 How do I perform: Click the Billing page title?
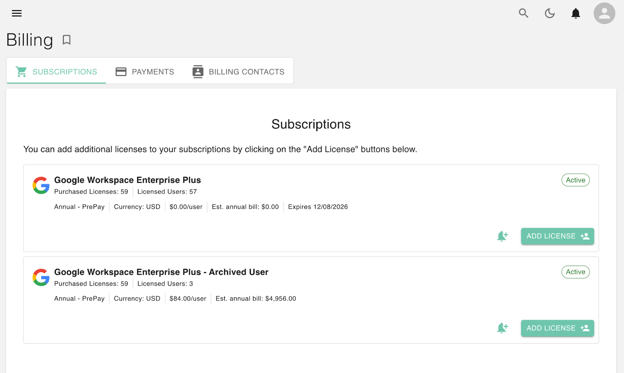[29, 40]
